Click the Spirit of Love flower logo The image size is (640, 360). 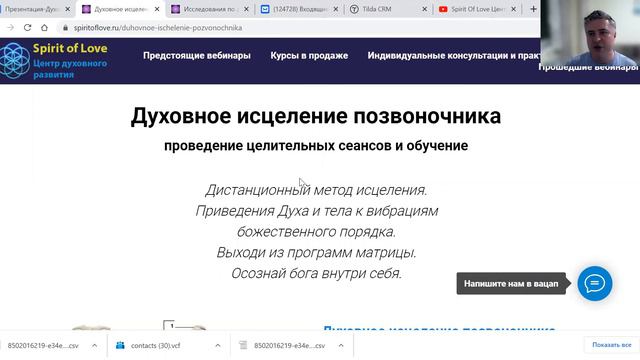pyautogui.click(x=15, y=61)
